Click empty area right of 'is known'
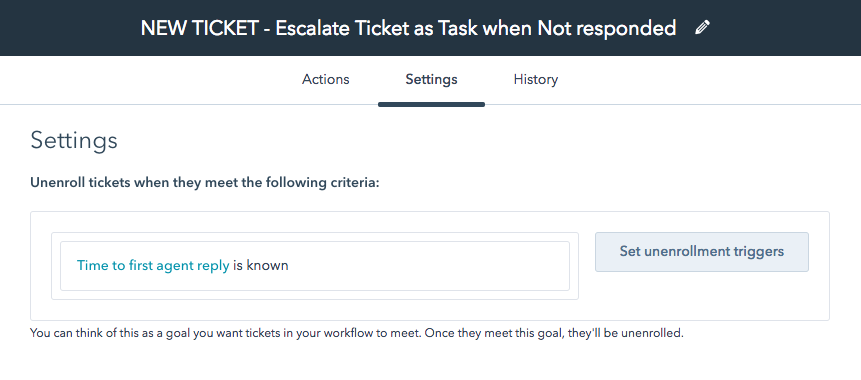 428,266
